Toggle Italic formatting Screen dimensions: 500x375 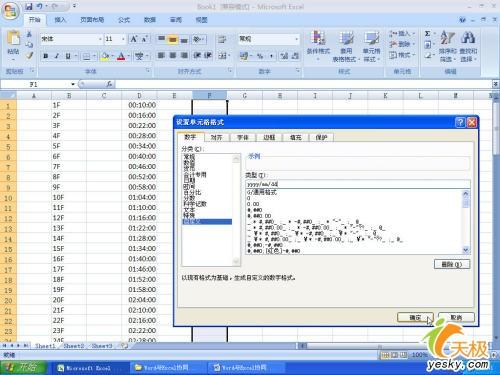tap(57, 56)
